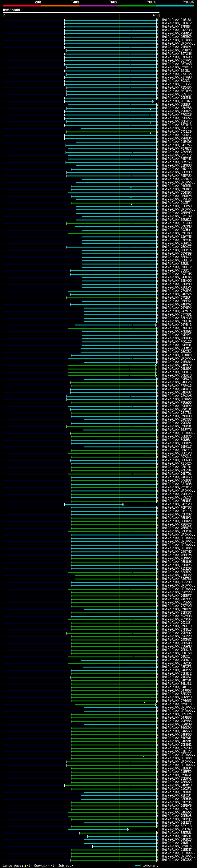
Task: Click the short cyan bar for UniRef100_Q42128
Action: pos(94,504)
